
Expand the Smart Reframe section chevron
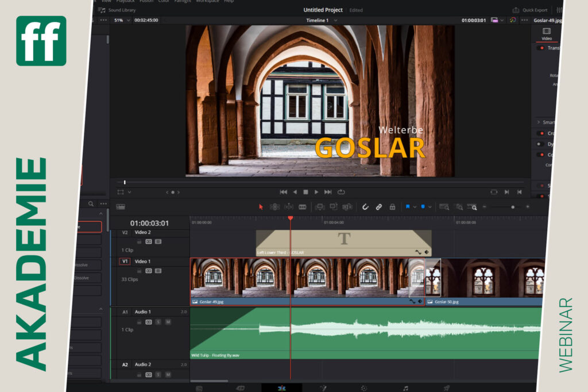[x=539, y=122]
